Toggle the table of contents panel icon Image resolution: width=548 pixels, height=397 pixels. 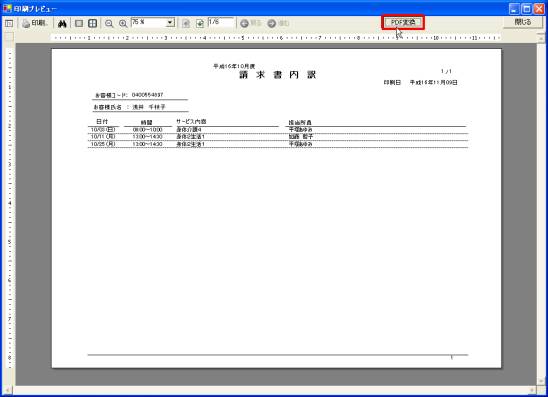[x=9, y=23]
